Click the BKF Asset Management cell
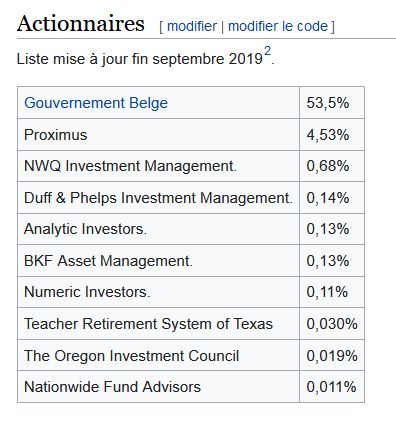The width and height of the screenshot is (396, 421). (x=158, y=261)
